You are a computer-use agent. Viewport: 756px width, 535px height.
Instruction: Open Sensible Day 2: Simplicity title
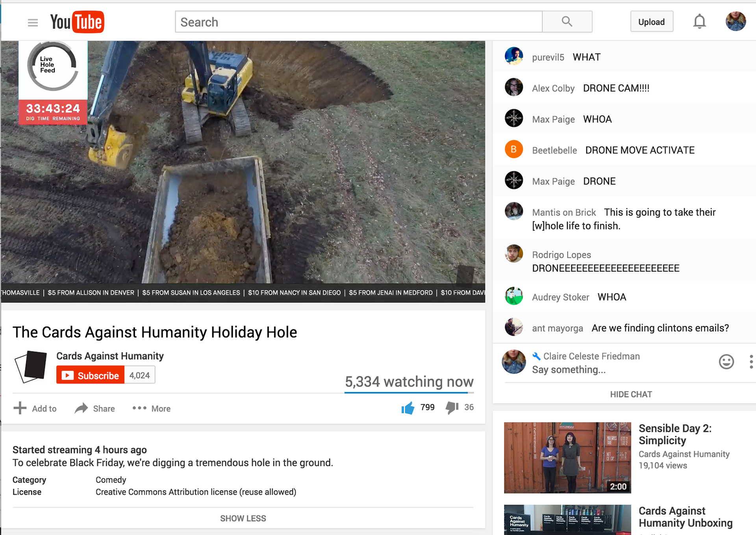coord(675,434)
